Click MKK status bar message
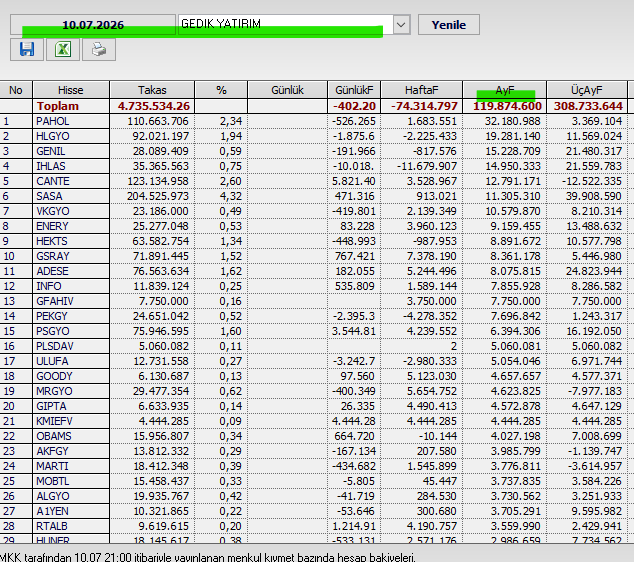634x562 pixels. (x=207, y=557)
